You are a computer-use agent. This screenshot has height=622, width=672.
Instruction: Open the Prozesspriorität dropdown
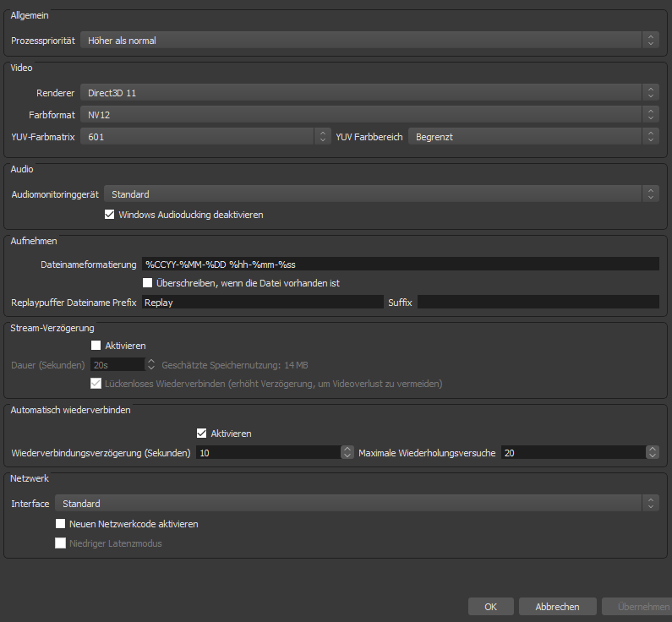[x=369, y=40]
